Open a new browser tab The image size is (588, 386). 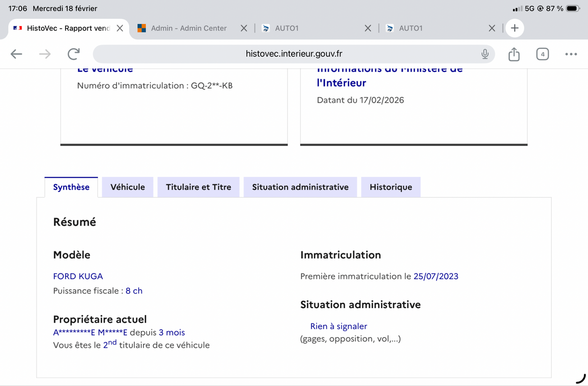point(514,28)
